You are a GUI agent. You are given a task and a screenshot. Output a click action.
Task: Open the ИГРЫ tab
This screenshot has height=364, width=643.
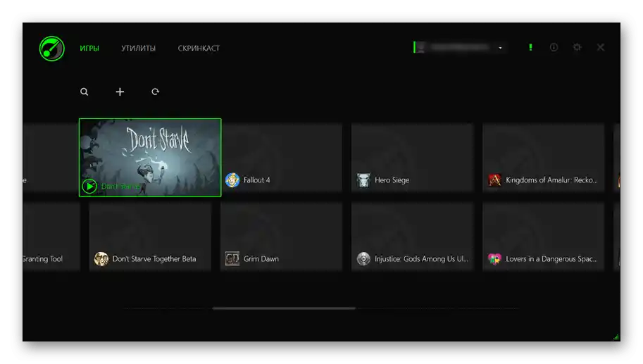click(89, 48)
